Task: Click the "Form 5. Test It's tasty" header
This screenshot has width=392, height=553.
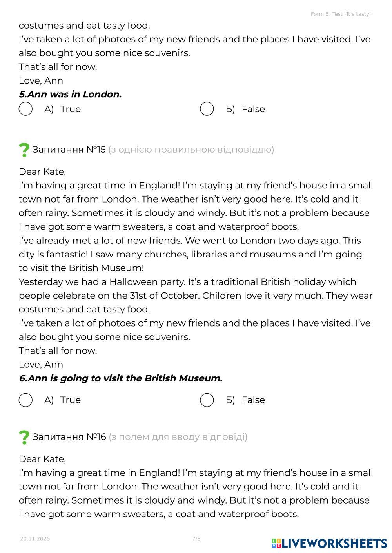Action: click(x=341, y=14)
